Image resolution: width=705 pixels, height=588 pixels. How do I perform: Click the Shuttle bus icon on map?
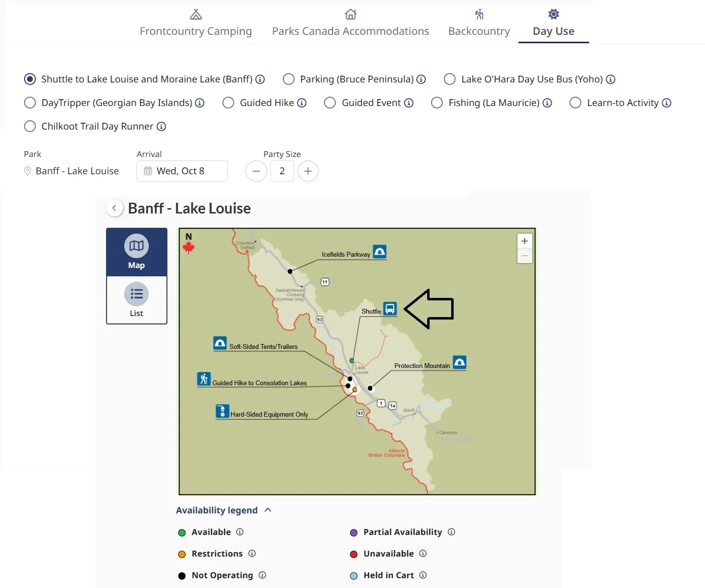(390, 308)
